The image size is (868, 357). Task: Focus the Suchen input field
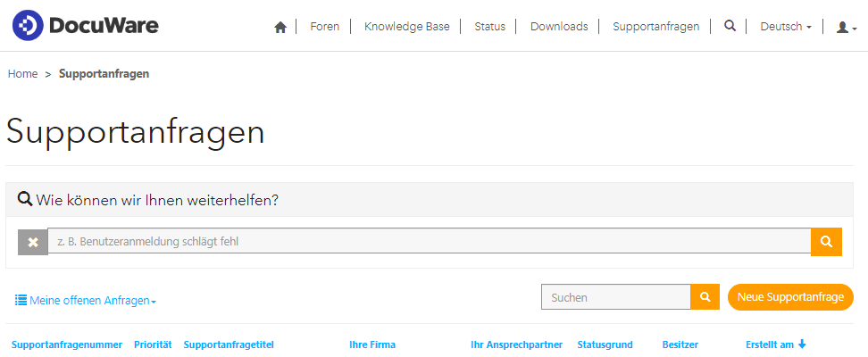click(x=615, y=297)
